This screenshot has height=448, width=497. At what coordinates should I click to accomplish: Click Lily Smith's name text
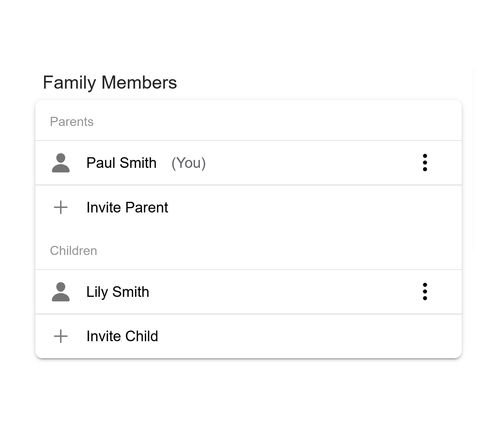[117, 292]
